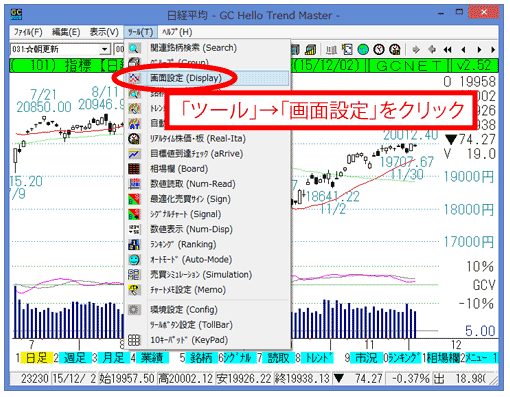Click the 関連銘柄検索 (Search) magnifier icon
This screenshot has width=510, height=397.
pos(134,48)
